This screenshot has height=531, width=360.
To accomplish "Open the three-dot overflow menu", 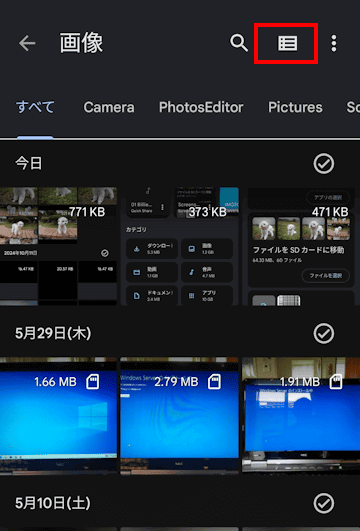I will [x=334, y=43].
